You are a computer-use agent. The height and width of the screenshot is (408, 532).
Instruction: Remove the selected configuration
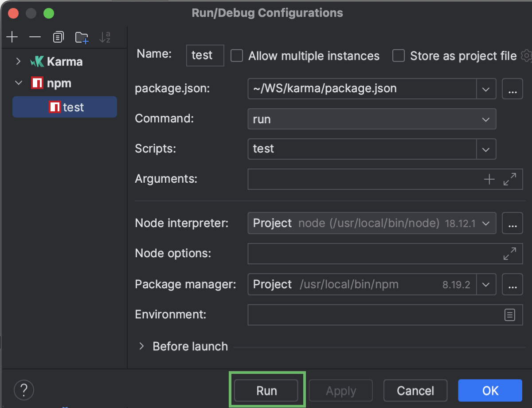[35, 37]
